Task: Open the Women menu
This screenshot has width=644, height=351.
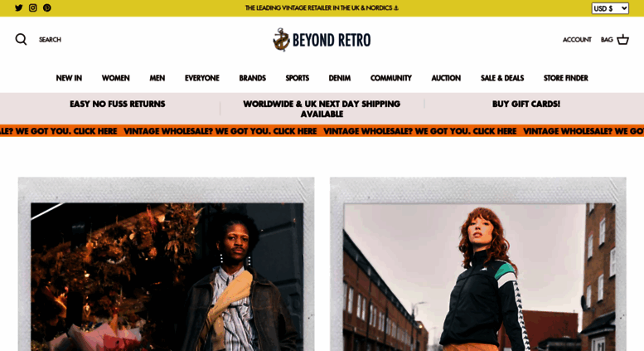Action: click(115, 78)
